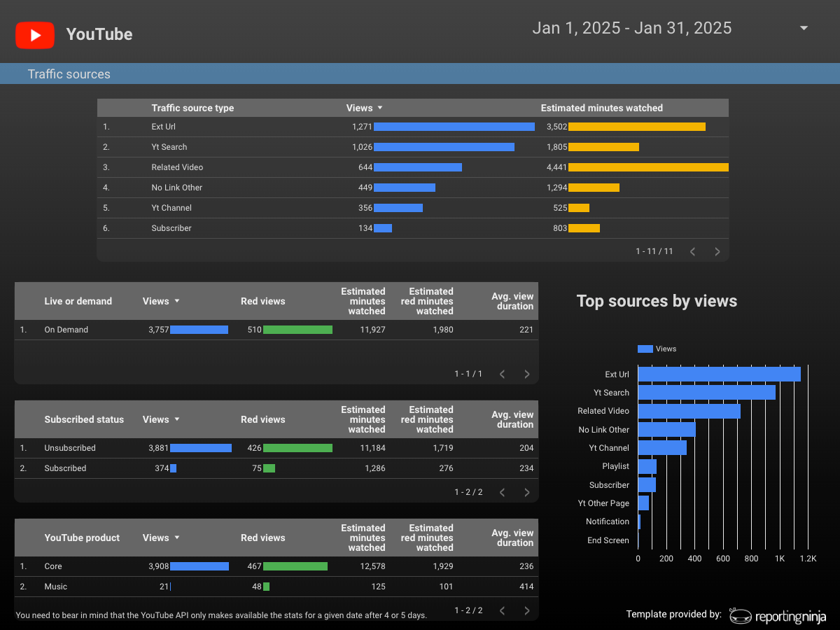Click previous page arrow in YouTube product table
This screenshot has width=840, height=630.
[x=502, y=610]
